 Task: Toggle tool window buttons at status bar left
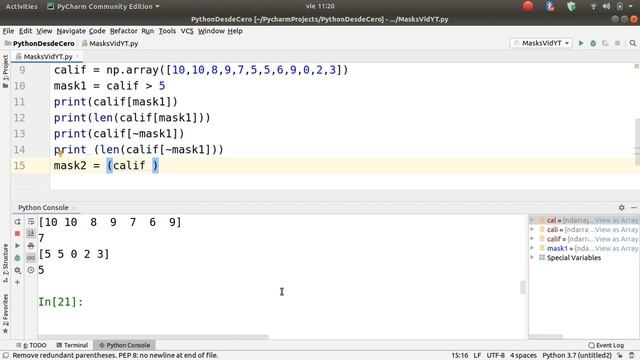(x=6, y=356)
